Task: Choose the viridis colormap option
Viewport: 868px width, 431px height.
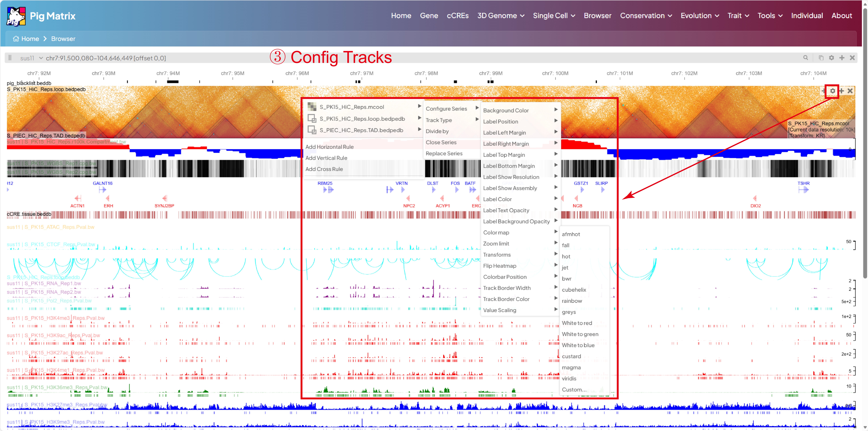Action: (x=569, y=378)
